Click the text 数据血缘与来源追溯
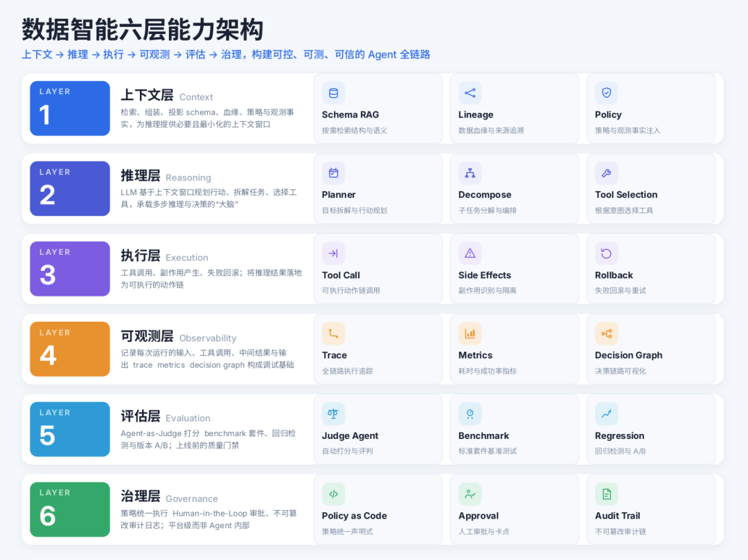Image resolution: width=748 pixels, height=560 pixels. pos(491,131)
